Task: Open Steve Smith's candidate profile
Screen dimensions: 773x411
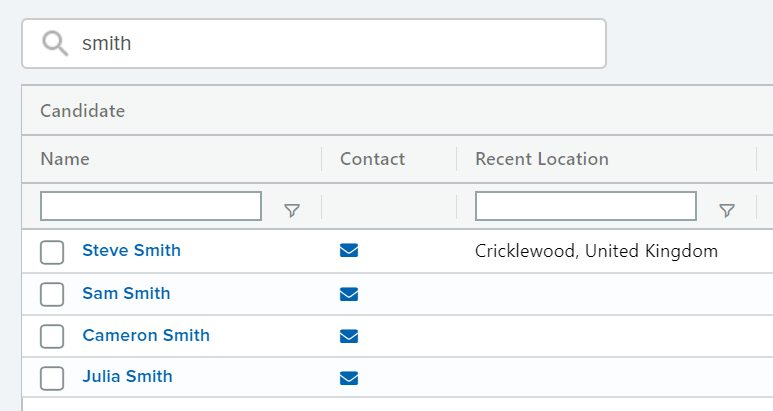Action: (132, 250)
